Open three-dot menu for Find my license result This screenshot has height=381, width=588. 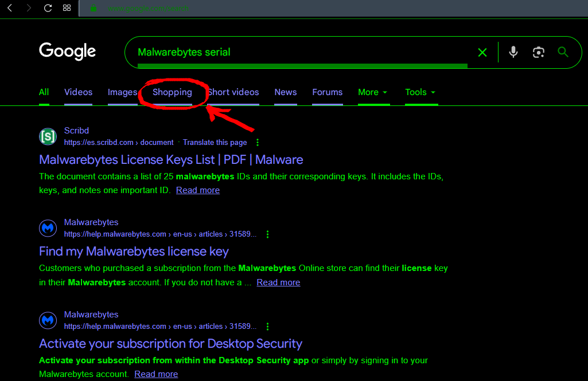coord(267,234)
